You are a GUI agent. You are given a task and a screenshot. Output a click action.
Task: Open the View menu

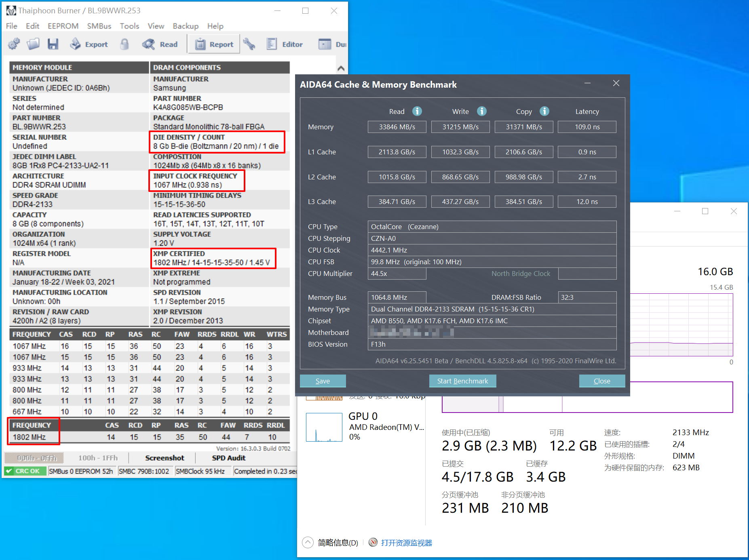pyautogui.click(x=156, y=26)
